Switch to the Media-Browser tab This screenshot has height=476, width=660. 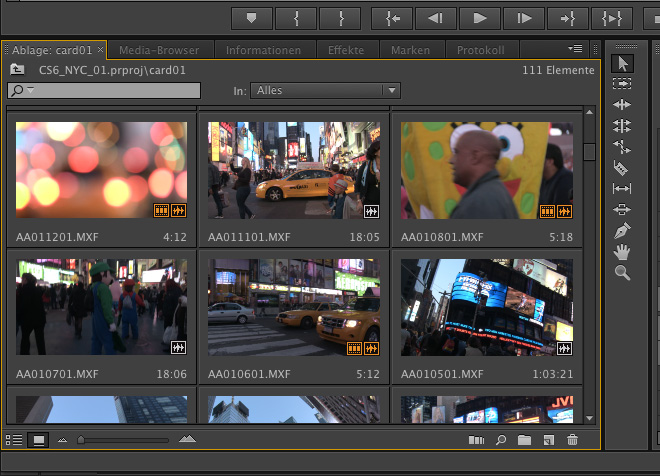(x=159, y=50)
